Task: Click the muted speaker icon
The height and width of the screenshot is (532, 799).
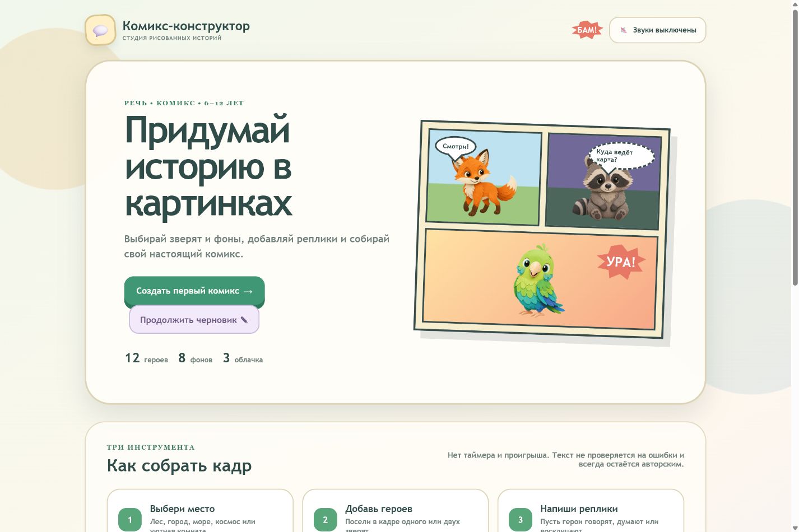Action: pos(623,30)
